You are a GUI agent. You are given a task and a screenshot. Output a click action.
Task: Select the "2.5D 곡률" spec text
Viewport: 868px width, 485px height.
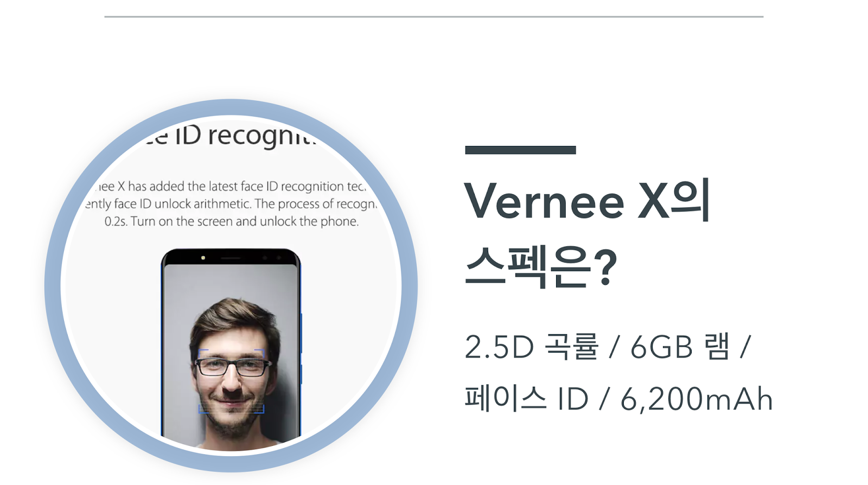tap(532, 347)
